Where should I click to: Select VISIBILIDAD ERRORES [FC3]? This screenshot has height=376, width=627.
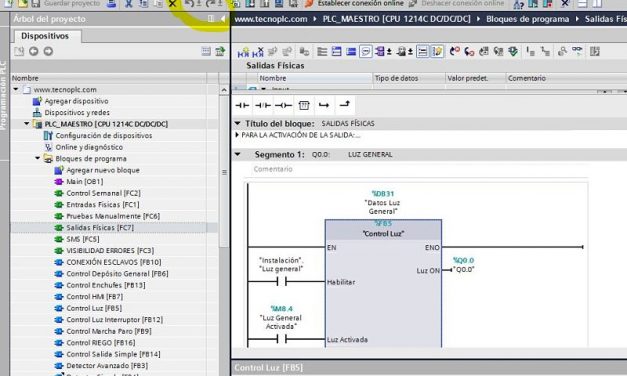[x=110, y=251]
